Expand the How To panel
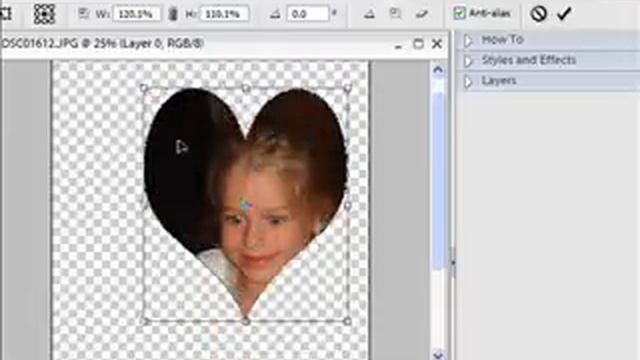This screenshot has height=360, width=640. pyautogui.click(x=468, y=40)
